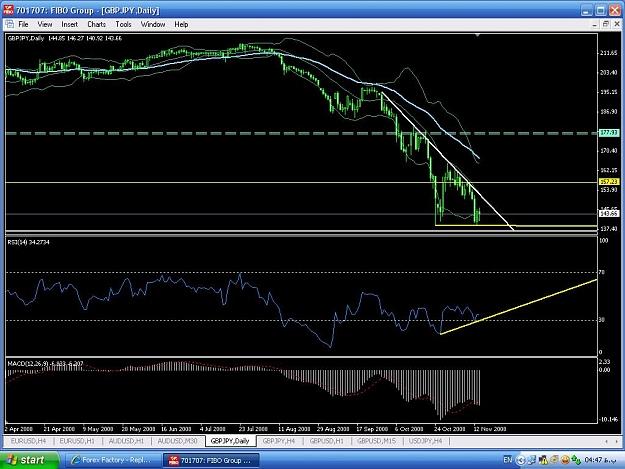Click the current price 143.66 label
Viewport: 625px width, 469px height.
(x=609, y=214)
